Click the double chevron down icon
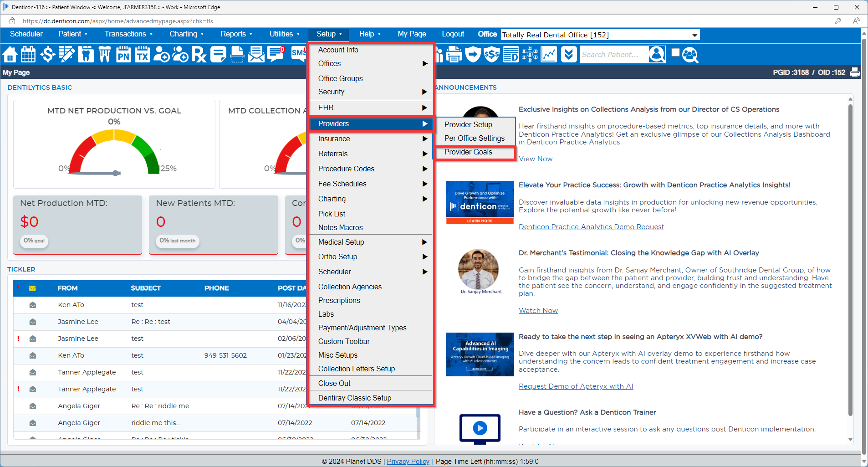The image size is (868, 467). point(568,55)
